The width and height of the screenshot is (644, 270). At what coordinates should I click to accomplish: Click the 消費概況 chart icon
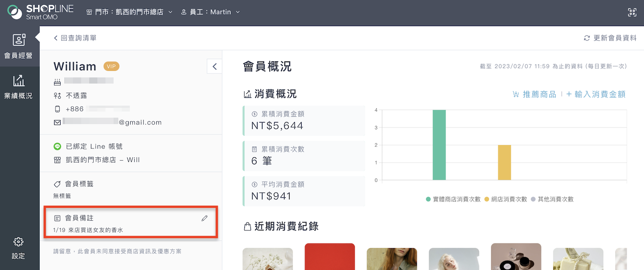pos(248,94)
